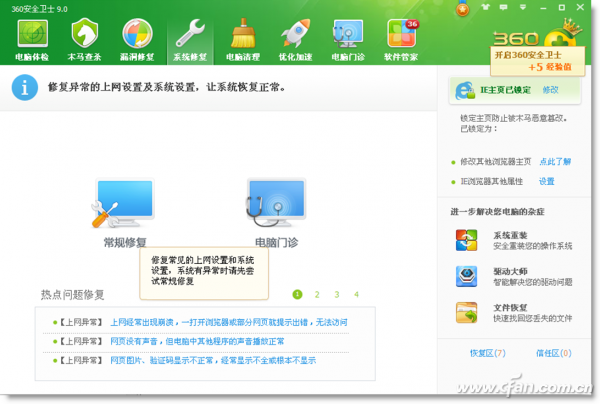Click the medal badge icon in title bar
Screen dimensions: 600x404
tap(462, 8)
